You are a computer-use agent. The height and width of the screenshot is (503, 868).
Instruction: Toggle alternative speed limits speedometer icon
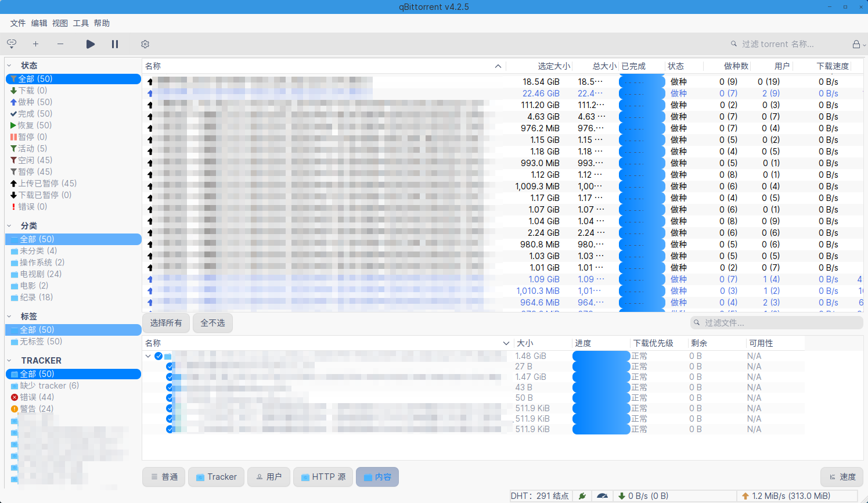[x=602, y=496]
